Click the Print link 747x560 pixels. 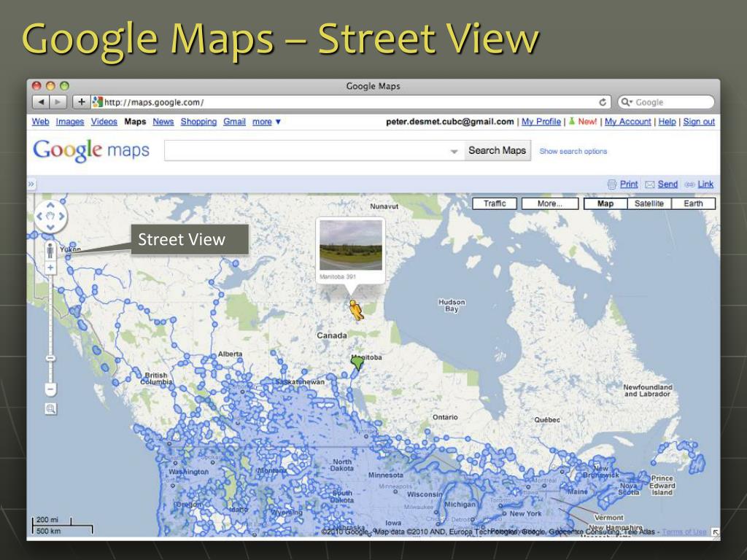(629, 184)
